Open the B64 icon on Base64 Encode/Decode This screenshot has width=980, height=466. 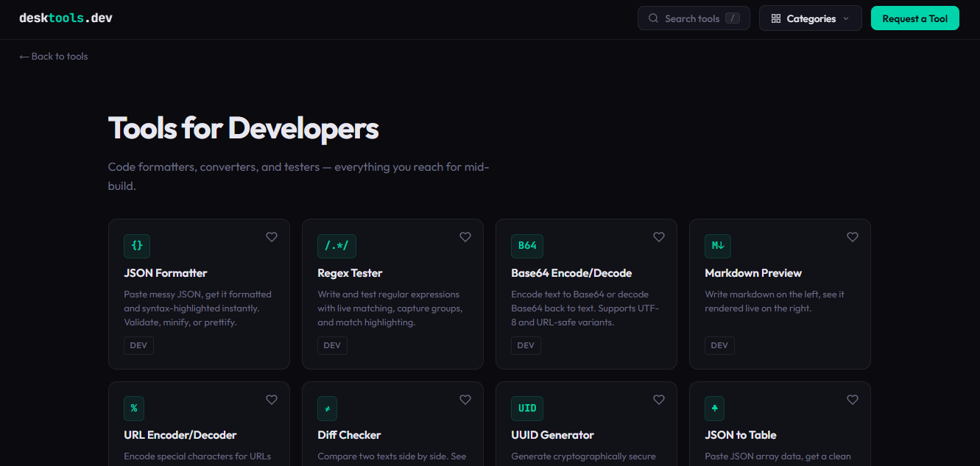tap(527, 246)
